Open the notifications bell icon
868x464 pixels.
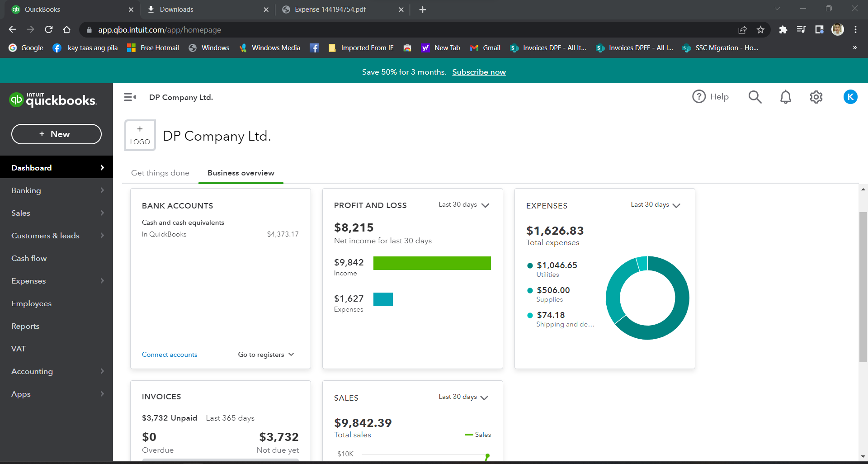click(x=785, y=97)
